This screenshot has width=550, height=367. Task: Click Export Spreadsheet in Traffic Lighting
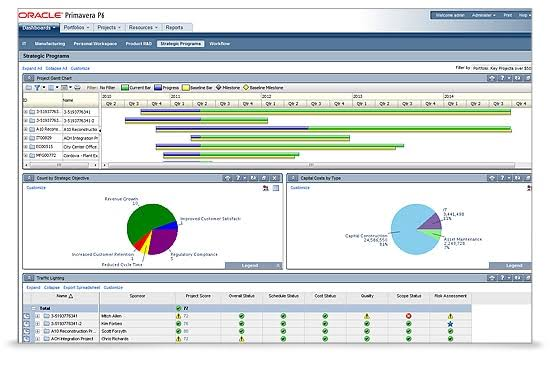click(81, 287)
